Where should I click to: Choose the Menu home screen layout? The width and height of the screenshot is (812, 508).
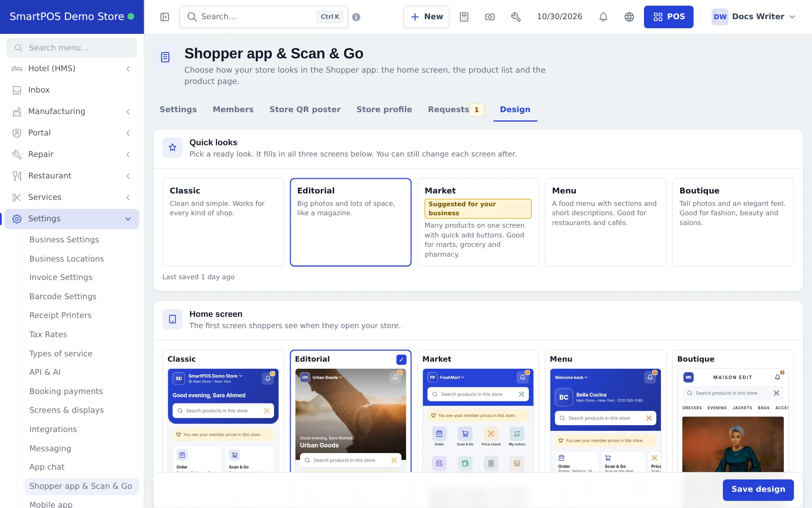click(x=605, y=411)
